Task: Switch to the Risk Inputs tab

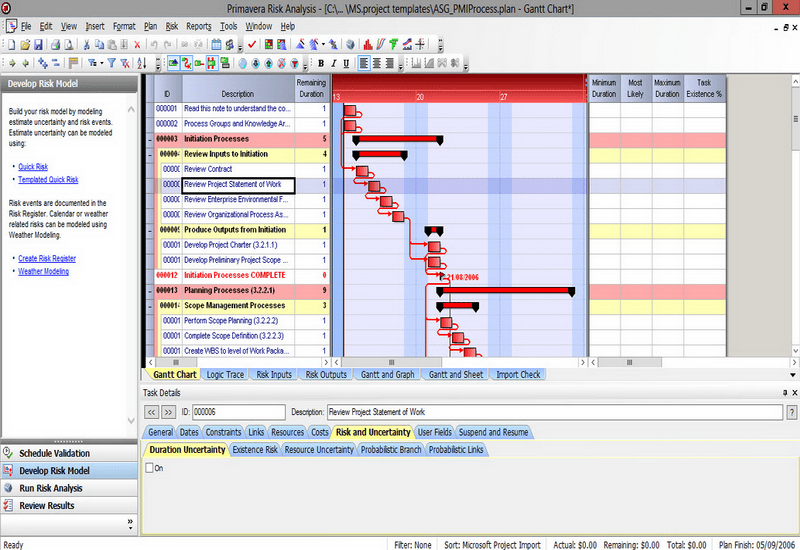Action: (274, 374)
